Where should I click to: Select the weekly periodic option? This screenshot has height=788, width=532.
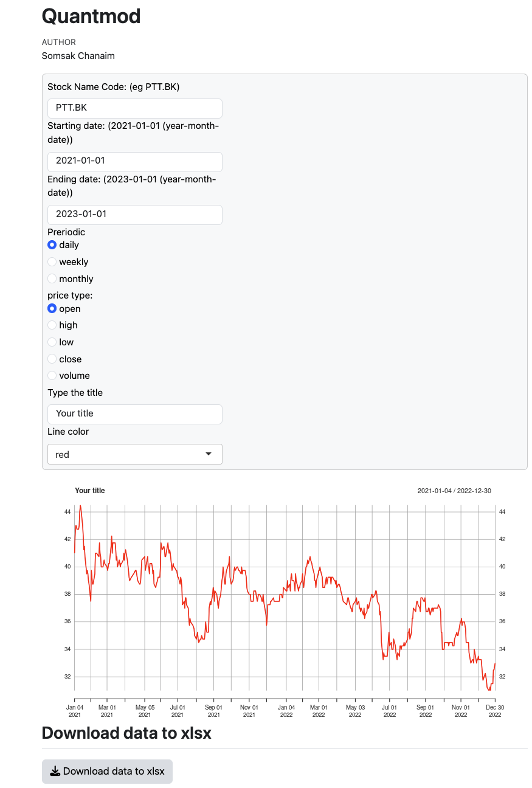tap(52, 262)
